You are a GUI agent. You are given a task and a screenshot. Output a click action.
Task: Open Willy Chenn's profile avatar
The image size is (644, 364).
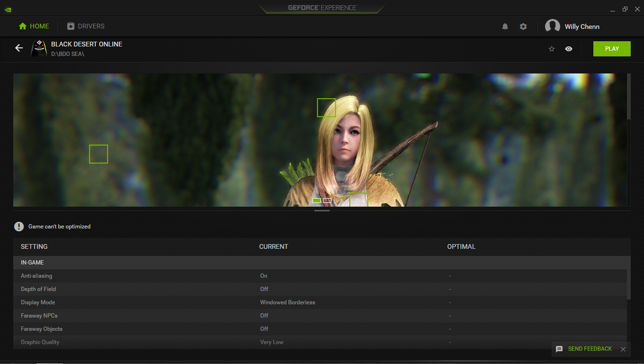(553, 26)
